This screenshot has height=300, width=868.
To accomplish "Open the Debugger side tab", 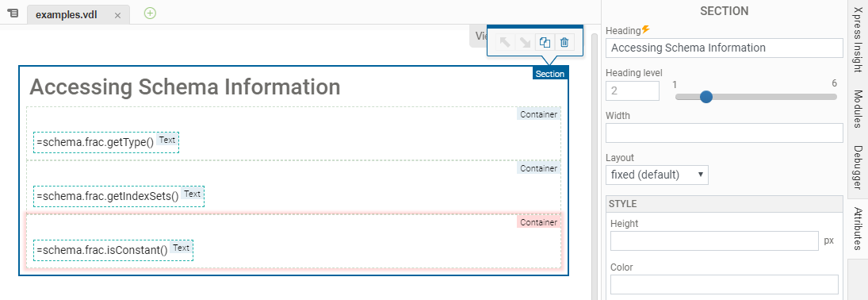I will coord(858,167).
